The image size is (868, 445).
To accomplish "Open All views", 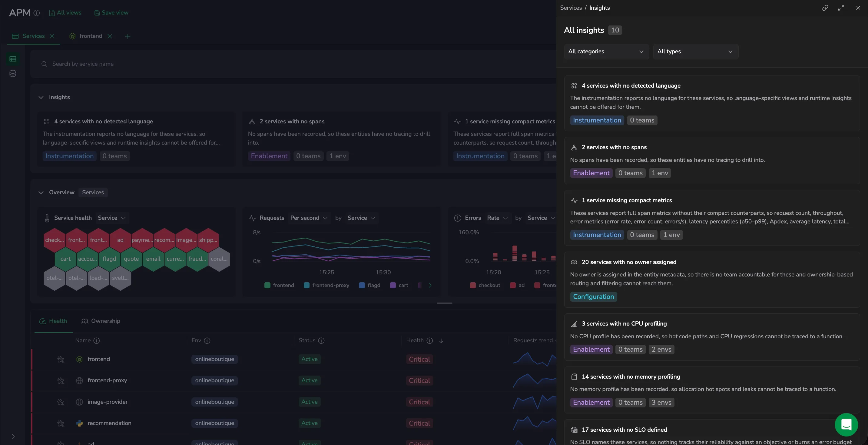I will (x=65, y=13).
